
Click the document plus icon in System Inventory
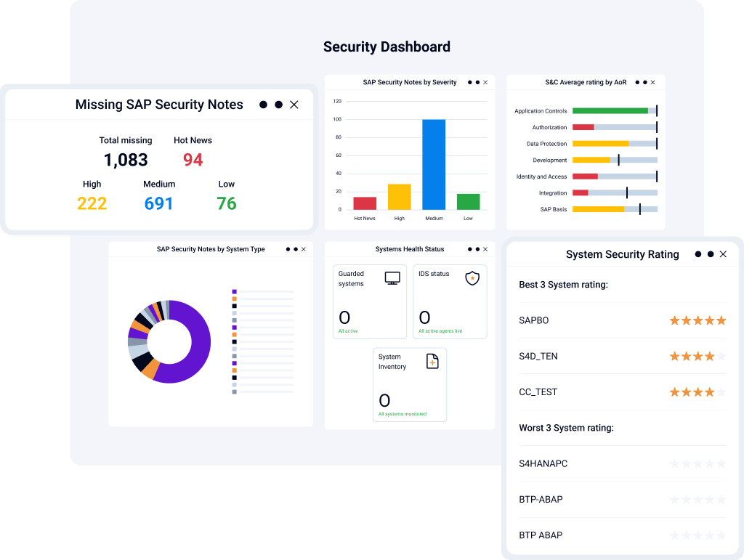tap(432, 361)
